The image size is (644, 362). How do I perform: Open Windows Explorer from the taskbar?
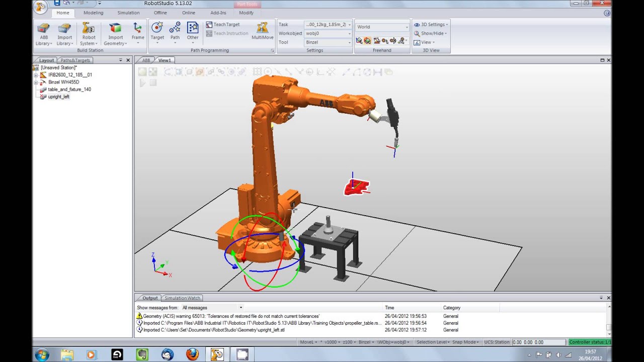point(67,354)
